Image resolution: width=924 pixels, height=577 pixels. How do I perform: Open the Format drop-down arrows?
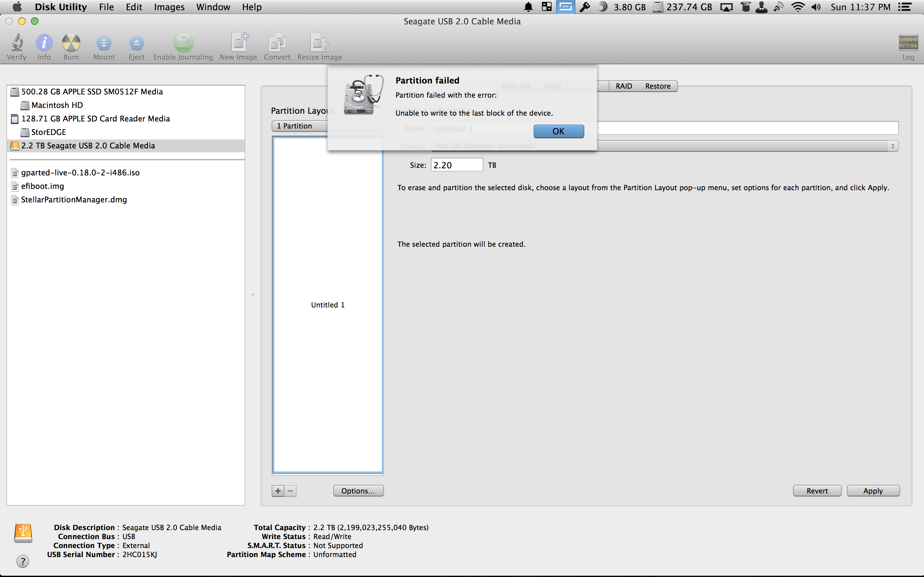[x=892, y=146]
